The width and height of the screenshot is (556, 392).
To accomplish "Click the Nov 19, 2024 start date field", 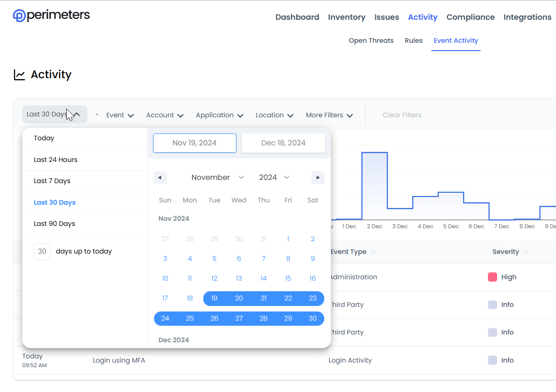I will pos(195,143).
